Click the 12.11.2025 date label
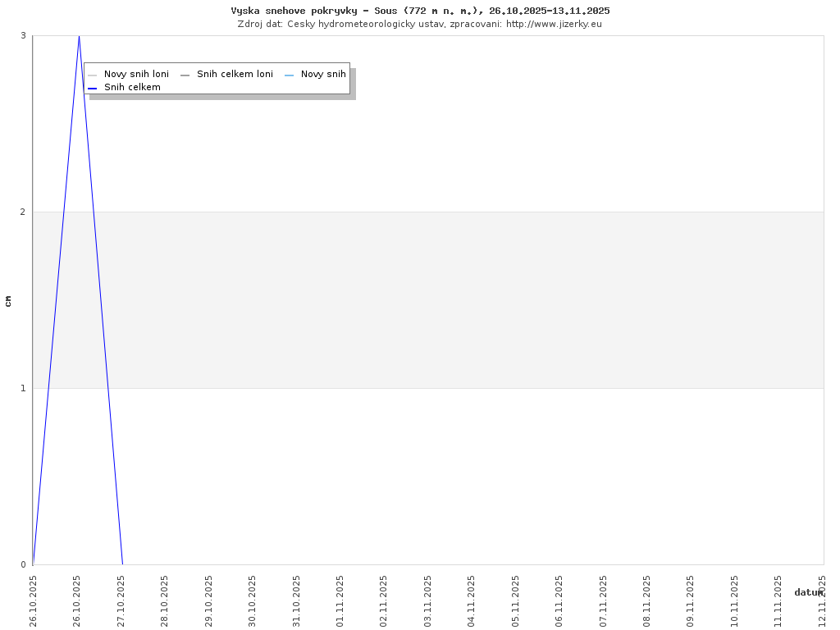Viewport: 840px width, 630px height. coord(822,600)
